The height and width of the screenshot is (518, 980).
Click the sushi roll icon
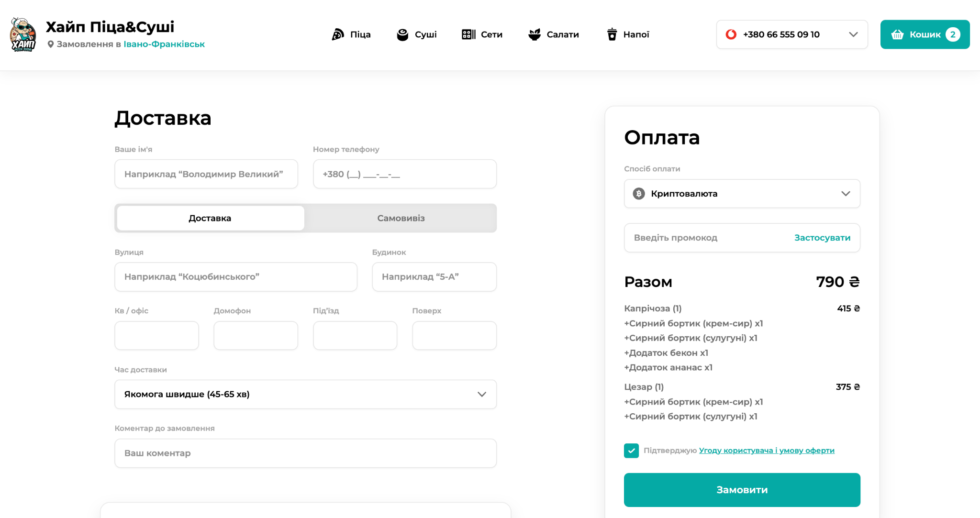[x=402, y=34]
